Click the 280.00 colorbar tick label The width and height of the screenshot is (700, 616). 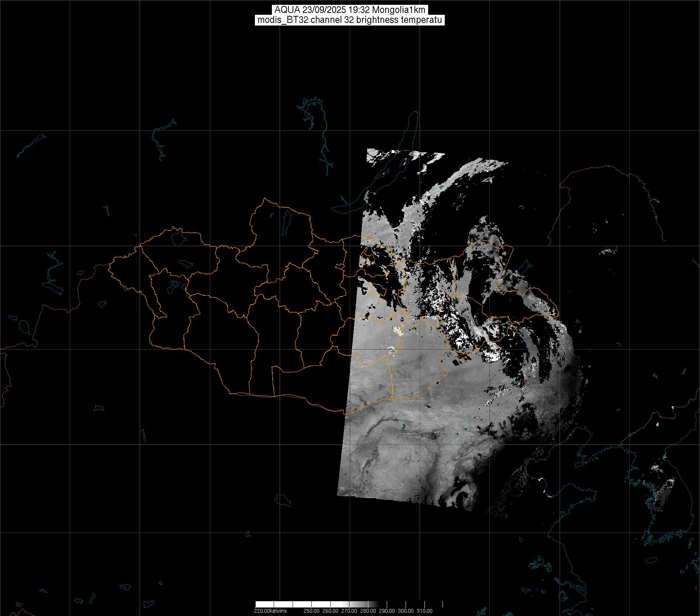[x=368, y=611]
